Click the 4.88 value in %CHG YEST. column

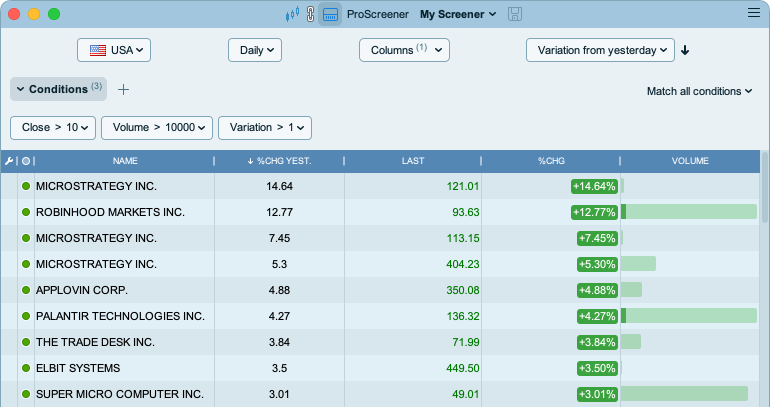point(279,290)
